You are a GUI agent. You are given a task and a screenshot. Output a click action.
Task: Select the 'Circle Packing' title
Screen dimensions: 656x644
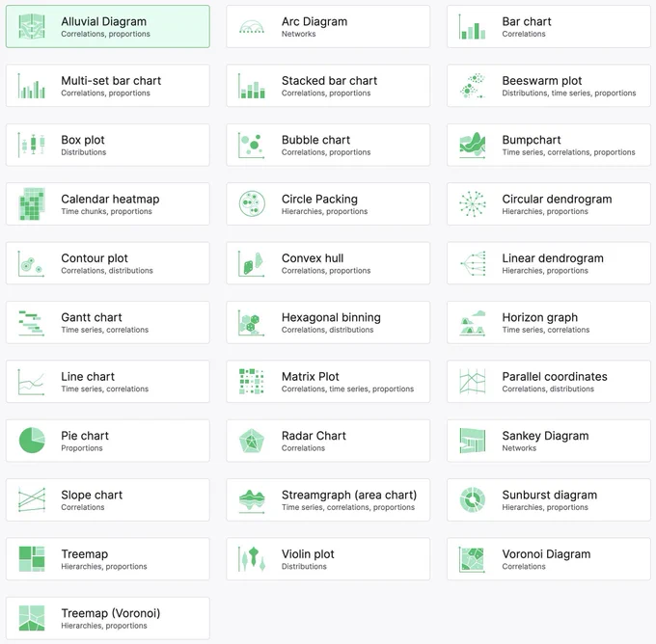(319, 199)
